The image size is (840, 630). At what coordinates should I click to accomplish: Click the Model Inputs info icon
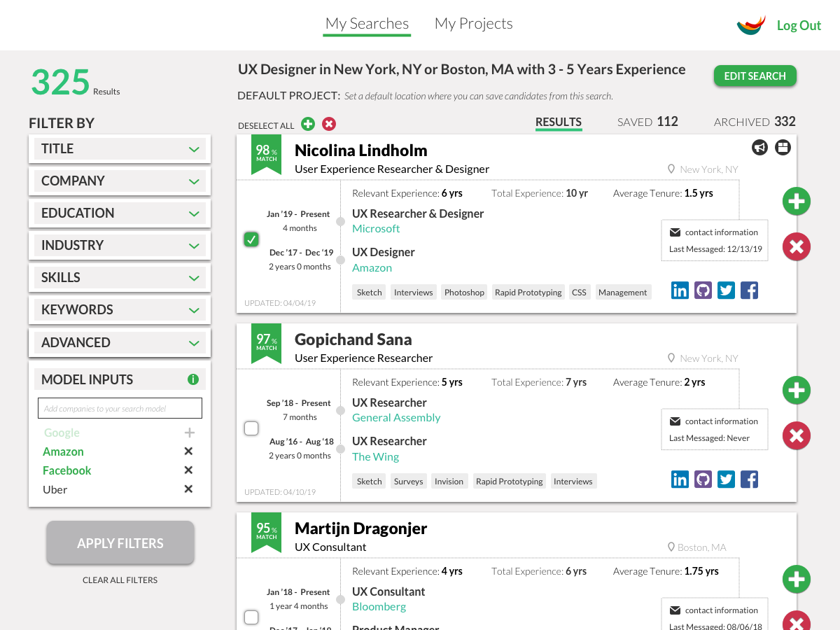coord(193,379)
